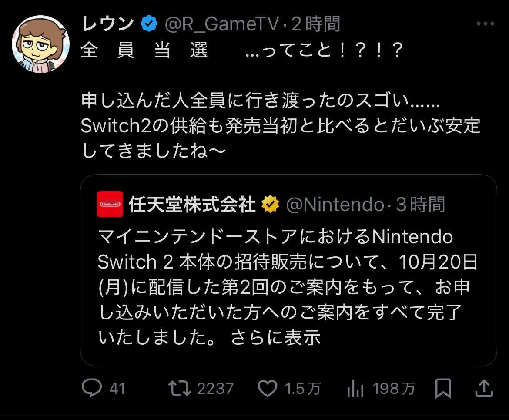The image size is (509, 420).
Task: Open the @Nintendo handle link
Action: [x=335, y=204]
